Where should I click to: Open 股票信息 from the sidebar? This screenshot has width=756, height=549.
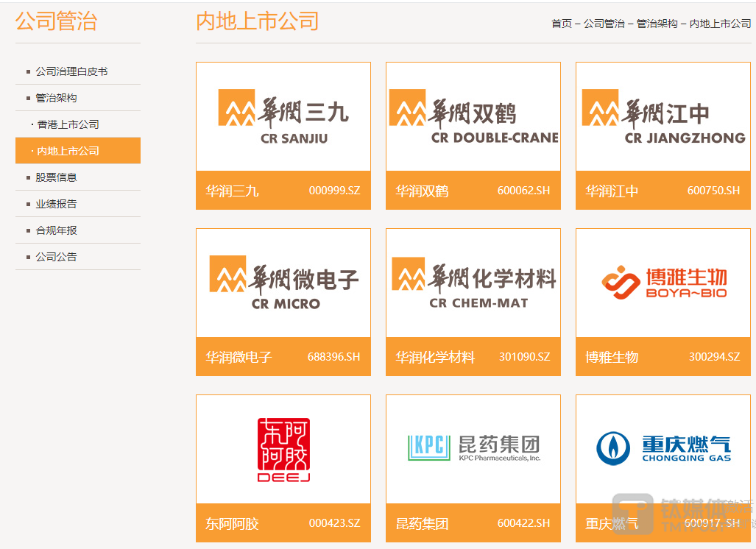[56, 177]
